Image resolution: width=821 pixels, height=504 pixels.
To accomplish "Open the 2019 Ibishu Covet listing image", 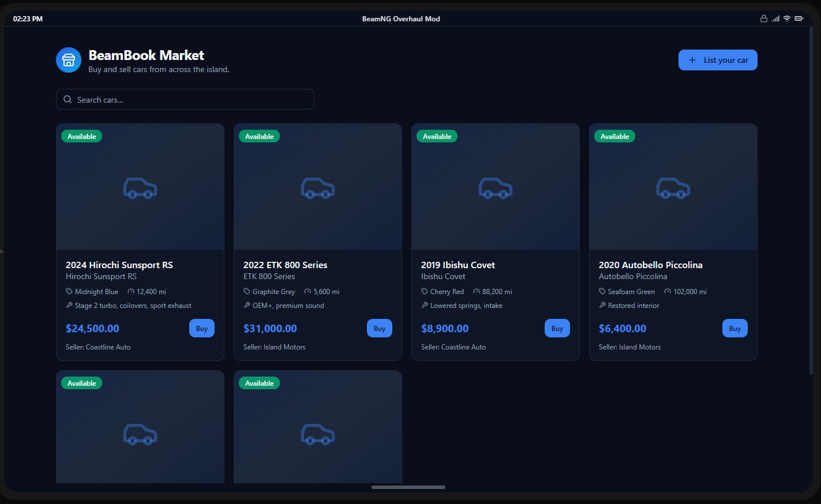I will pos(496,187).
